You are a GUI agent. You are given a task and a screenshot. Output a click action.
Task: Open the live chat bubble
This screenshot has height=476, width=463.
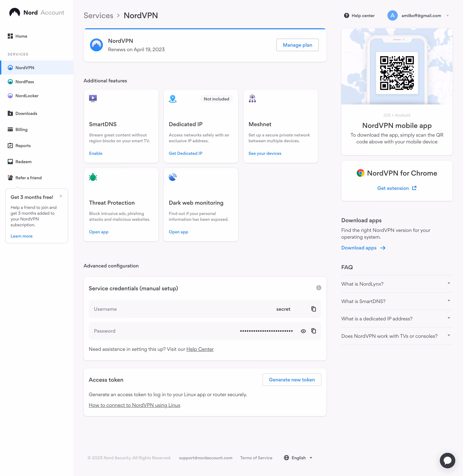(x=447, y=460)
